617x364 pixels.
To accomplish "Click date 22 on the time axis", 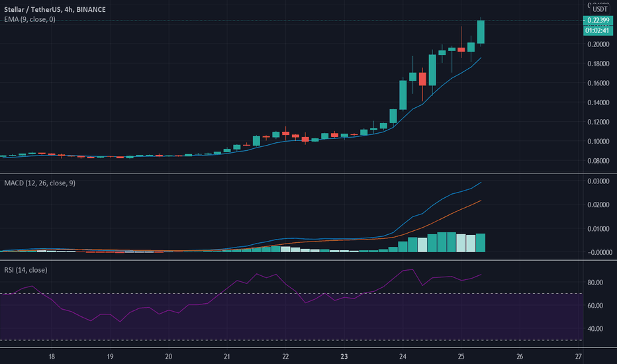I will click(x=285, y=357).
